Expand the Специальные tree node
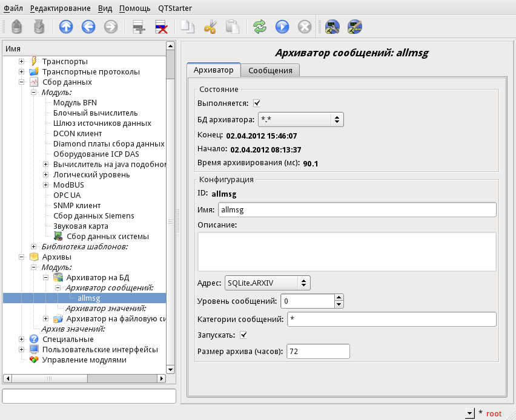 pyautogui.click(x=22, y=339)
